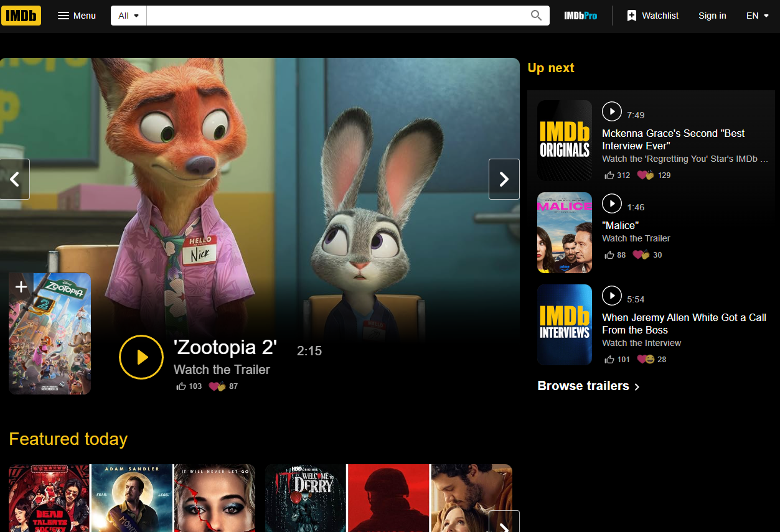The width and height of the screenshot is (780, 532).
Task: Add Zootopia 2 poster to watchlist
Action: click(x=21, y=286)
